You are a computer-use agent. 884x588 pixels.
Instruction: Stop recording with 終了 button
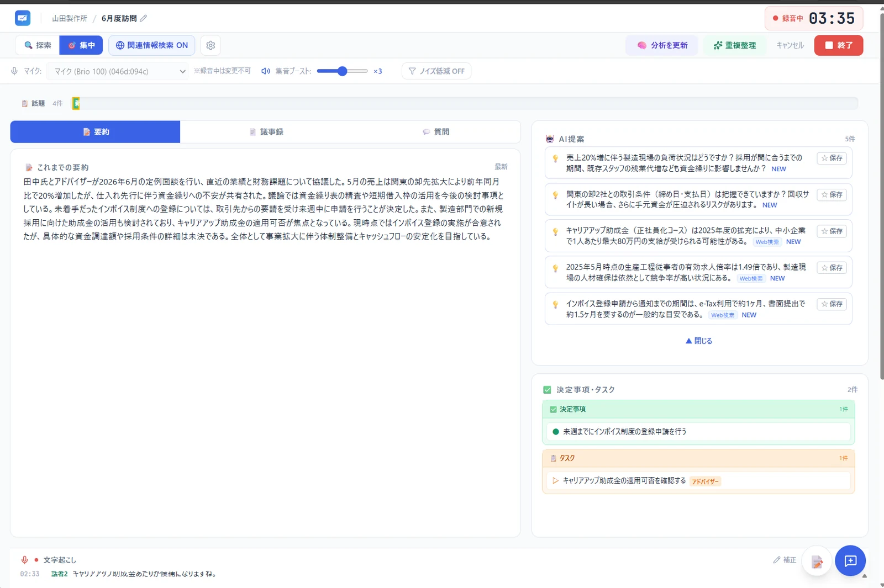(838, 45)
